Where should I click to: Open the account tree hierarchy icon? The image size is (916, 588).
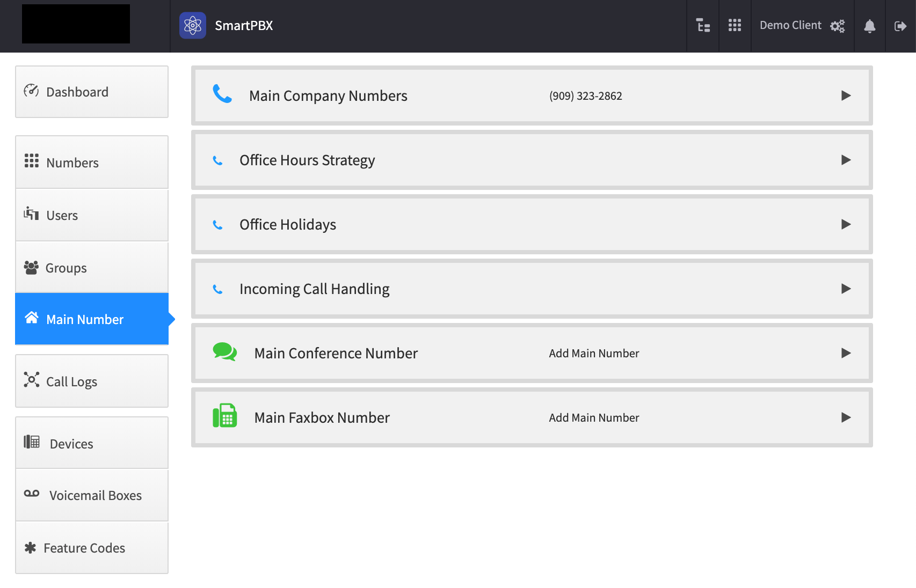[703, 25]
